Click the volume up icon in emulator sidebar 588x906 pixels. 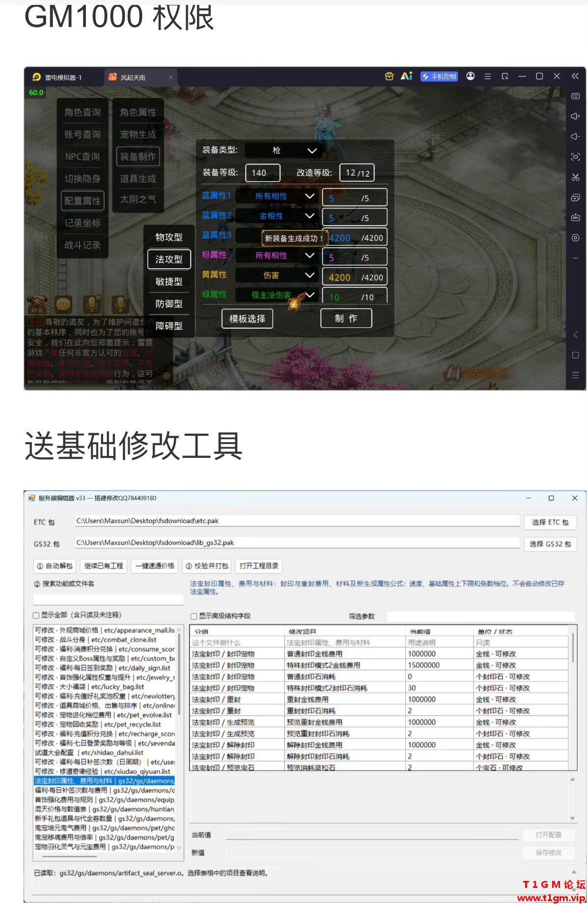pos(576,116)
